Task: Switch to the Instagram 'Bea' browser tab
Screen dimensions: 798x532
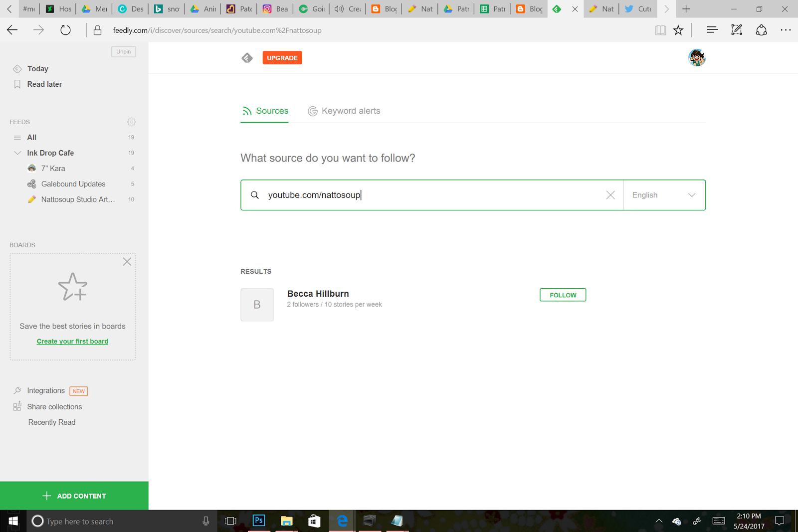Action: pyautogui.click(x=276, y=9)
